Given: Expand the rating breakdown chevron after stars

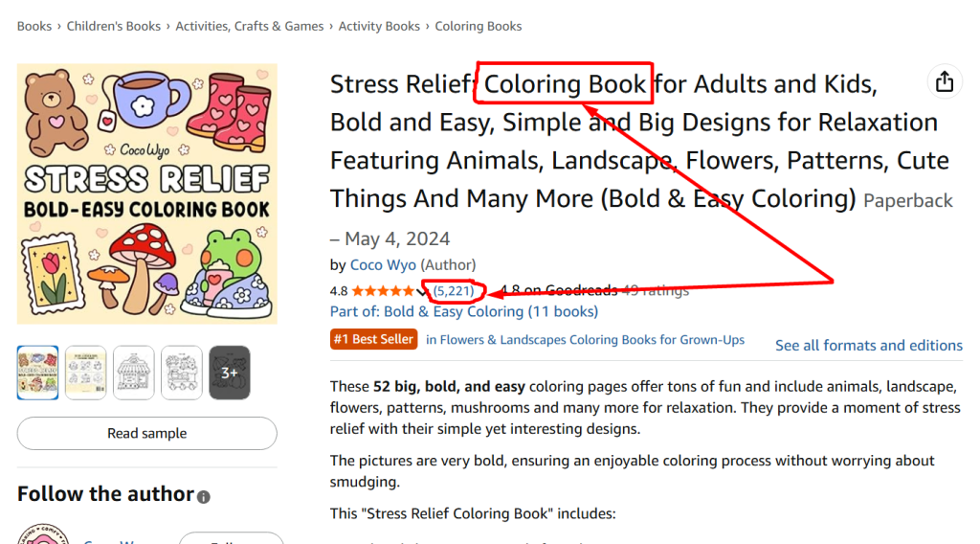Looking at the screenshot, I should coord(423,291).
